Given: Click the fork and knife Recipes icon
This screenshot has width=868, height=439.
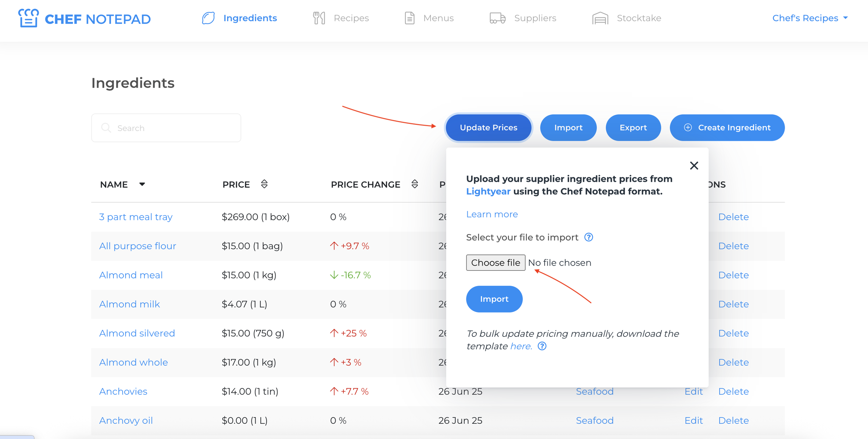Looking at the screenshot, I should click(x=319, y=18).
